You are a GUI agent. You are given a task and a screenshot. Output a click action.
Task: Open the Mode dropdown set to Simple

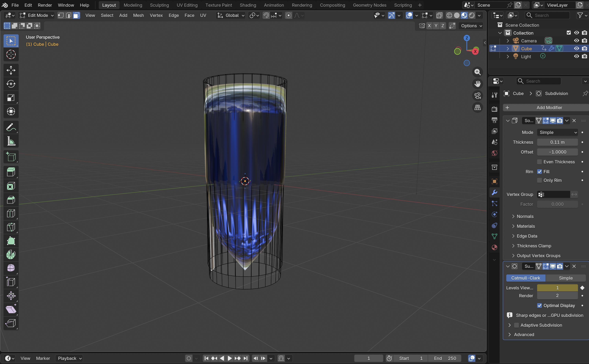click(x=557, y=132)
